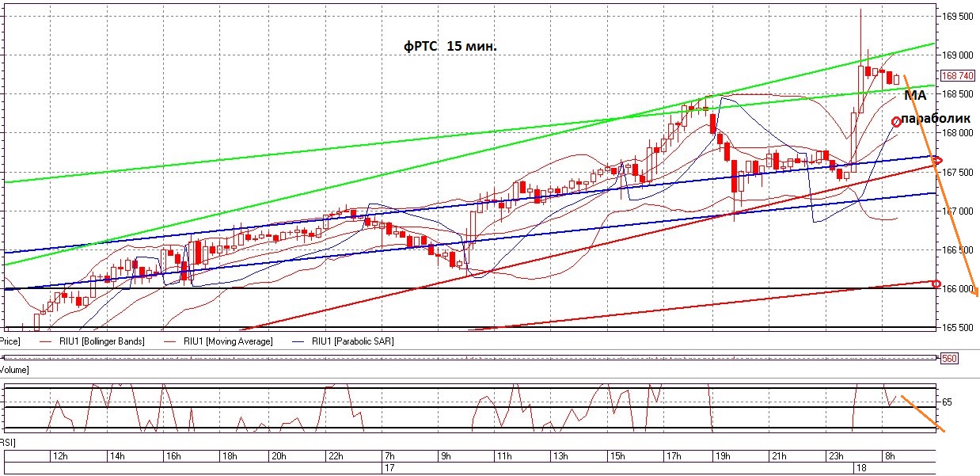
Task: Click the 165 500 price axis label
Action: (959, 327)
